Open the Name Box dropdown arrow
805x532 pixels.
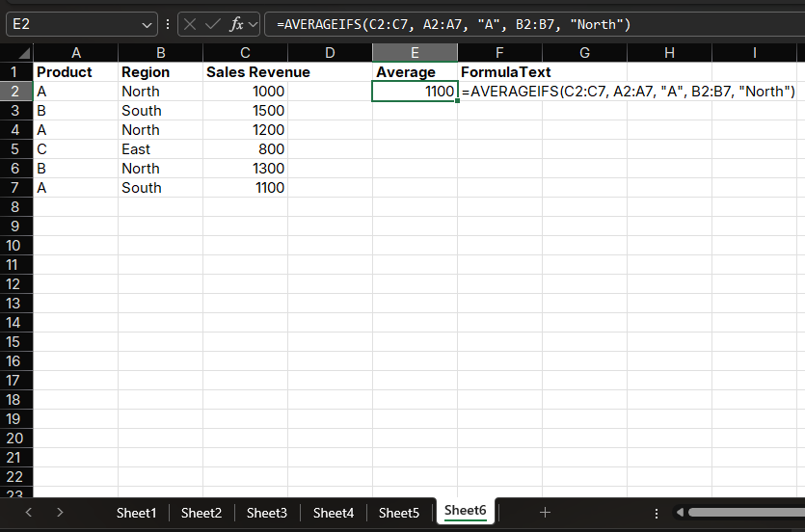point(147,25)
